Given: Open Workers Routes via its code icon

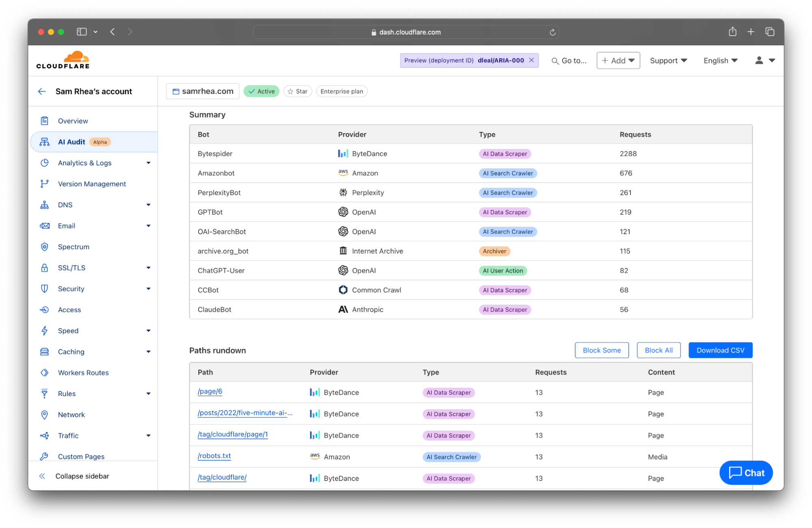Looking at the screenshot, I should (45, 372).
